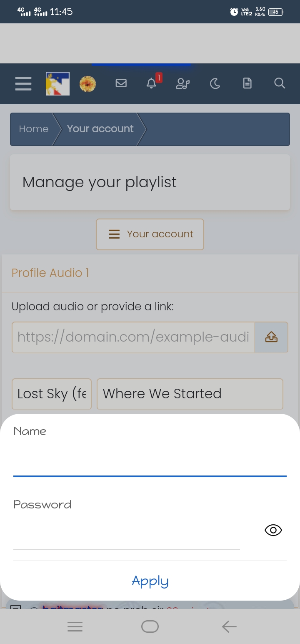
Task: Open the search magnifier icon
Action: (280, 83)
